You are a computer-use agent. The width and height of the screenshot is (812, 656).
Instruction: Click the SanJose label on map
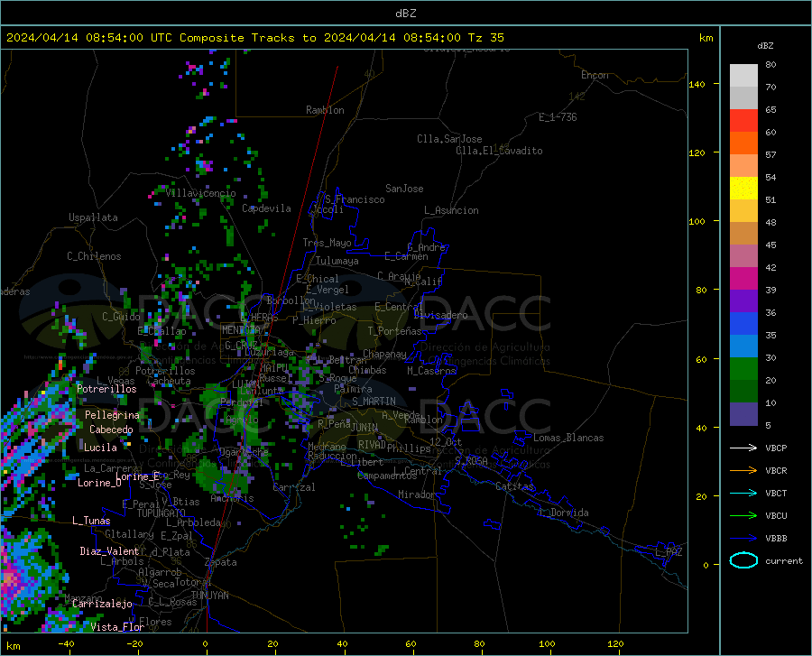[404, 189]
